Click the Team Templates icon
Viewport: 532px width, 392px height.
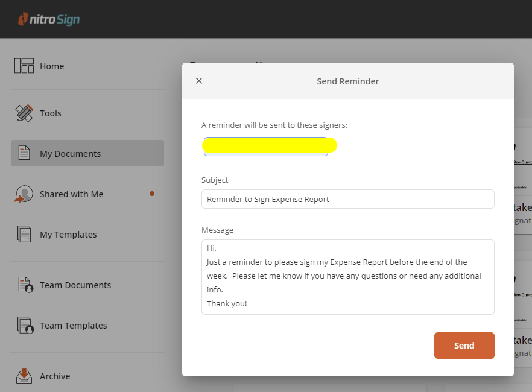(24, 326)
